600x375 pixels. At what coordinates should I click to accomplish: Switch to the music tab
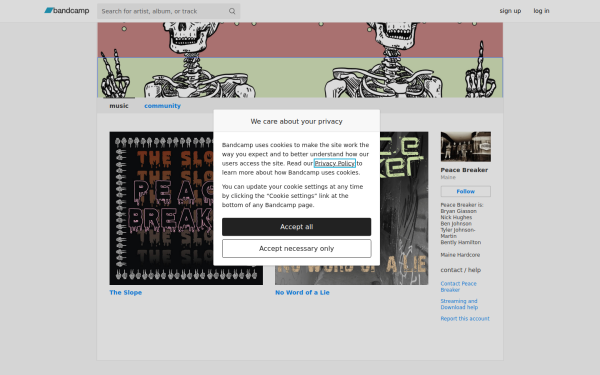(x=119, y=106)
